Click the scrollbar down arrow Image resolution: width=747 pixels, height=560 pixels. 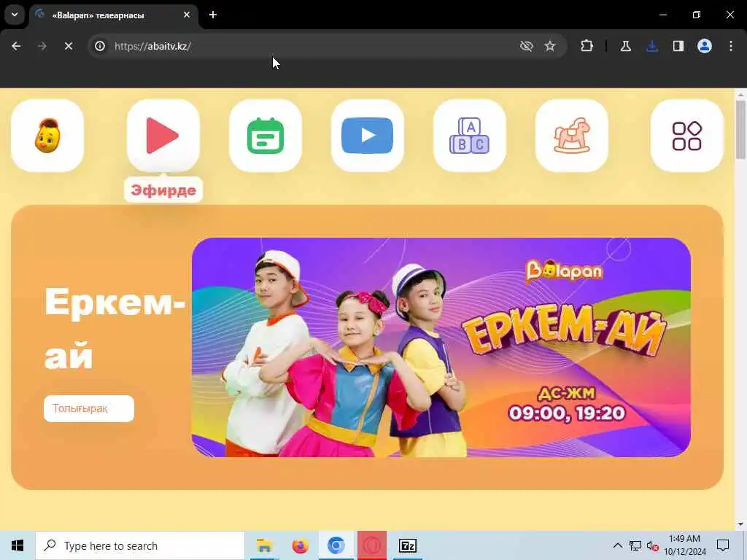740,524
